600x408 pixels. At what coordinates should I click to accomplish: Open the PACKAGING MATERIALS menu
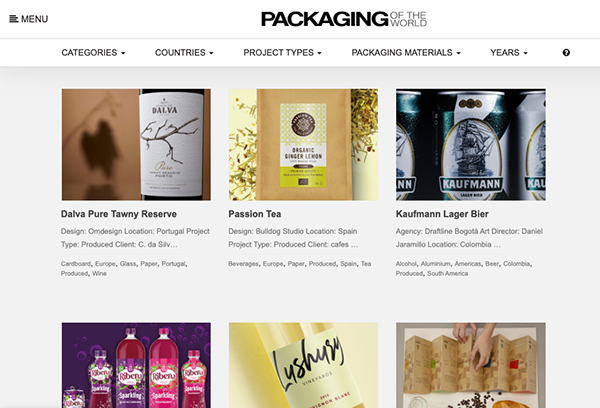tap(406, 52)
